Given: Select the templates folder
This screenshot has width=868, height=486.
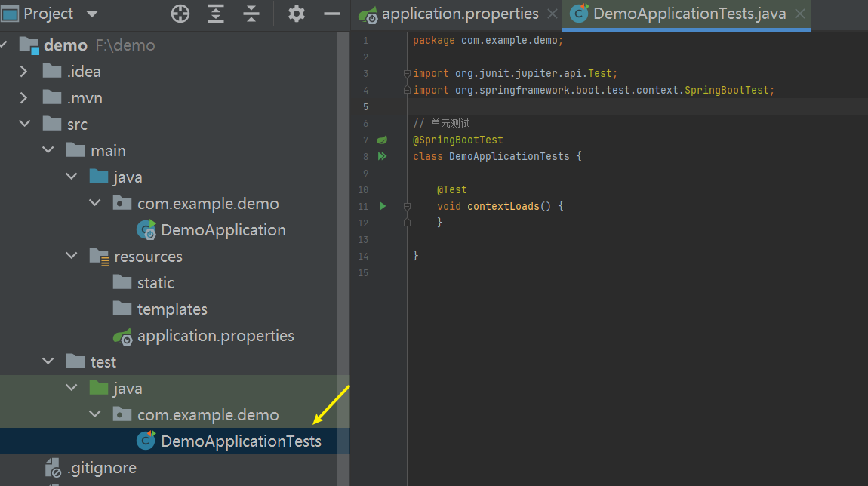Looking at the screenshot, I should (171, 309).
